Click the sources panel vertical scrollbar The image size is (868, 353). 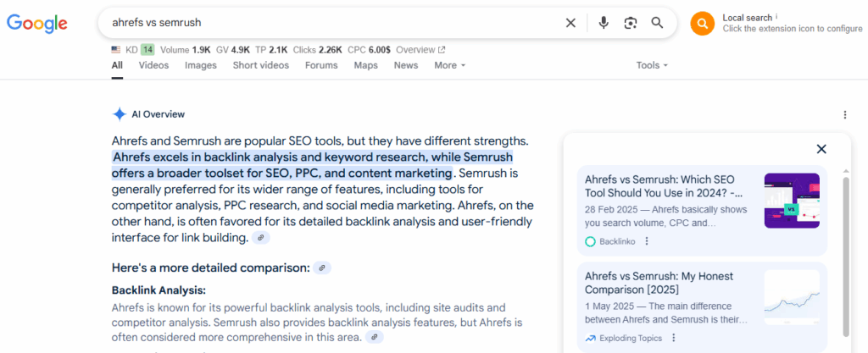(x=845, y=256)
